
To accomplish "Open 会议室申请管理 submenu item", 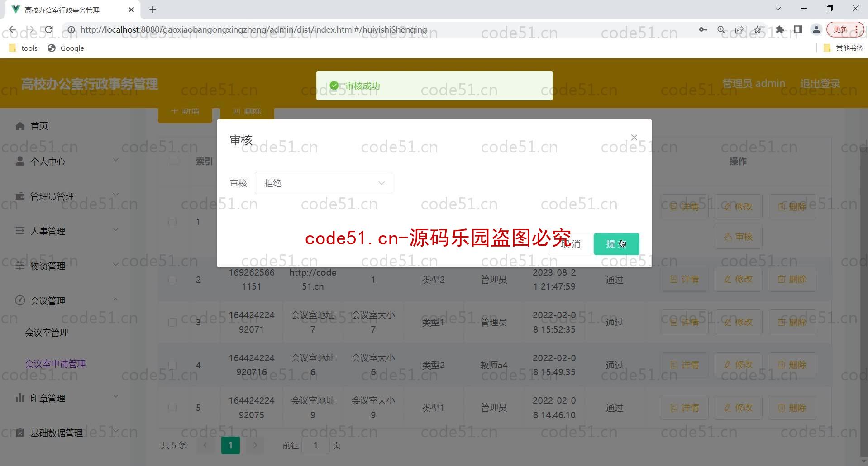I will pos(55,364).
